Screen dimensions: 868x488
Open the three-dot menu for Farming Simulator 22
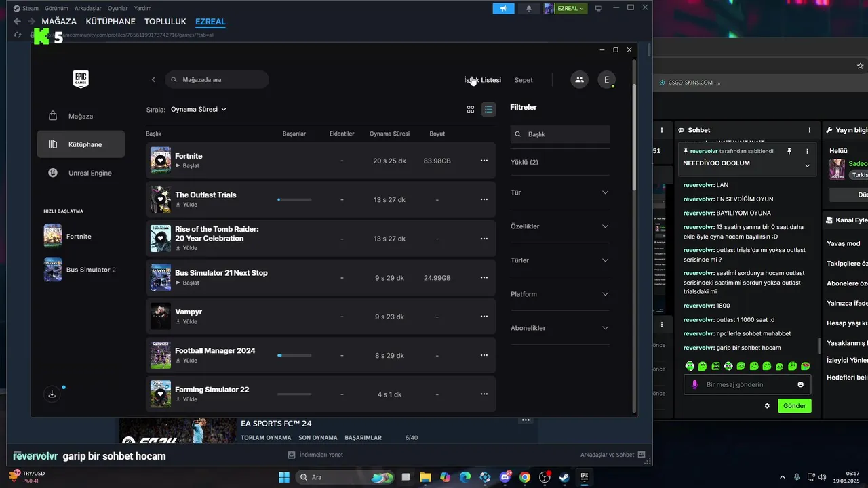tap(484, 394)
